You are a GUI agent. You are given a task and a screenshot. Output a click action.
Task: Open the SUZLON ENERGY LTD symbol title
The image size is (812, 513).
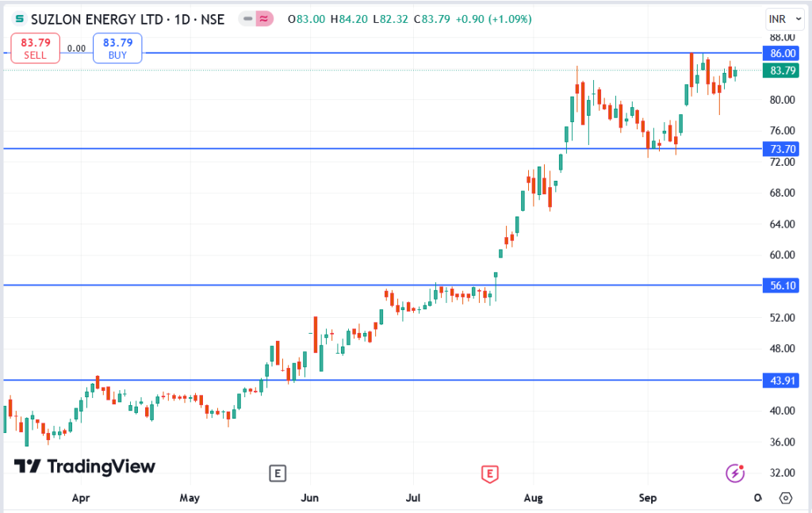pyautogui.click(x=128, y=20)
